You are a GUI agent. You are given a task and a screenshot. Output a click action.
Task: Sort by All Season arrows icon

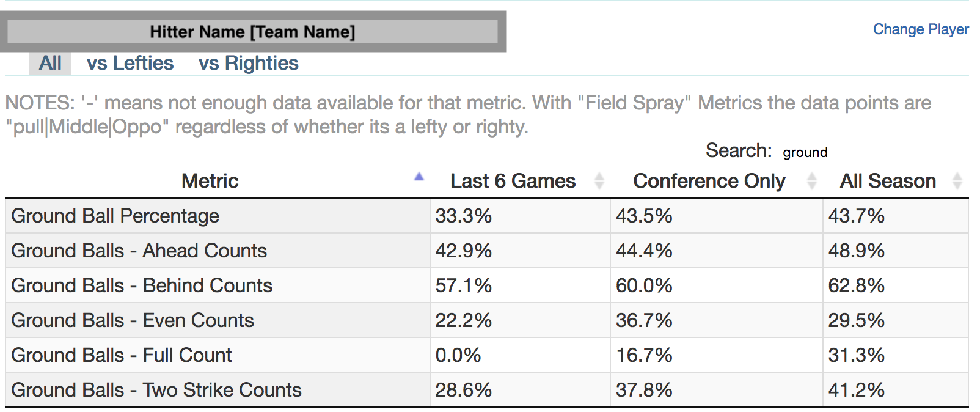tap(957, 181)
